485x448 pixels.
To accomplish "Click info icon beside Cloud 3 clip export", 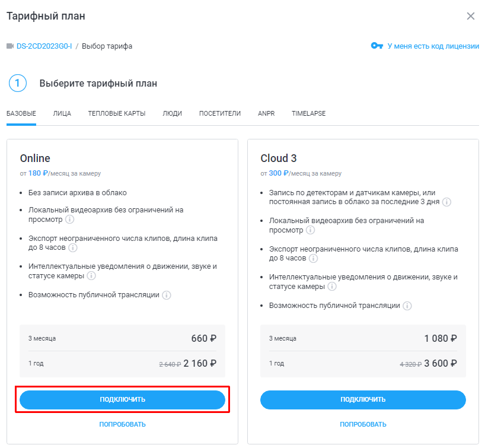I will (313, 259).
